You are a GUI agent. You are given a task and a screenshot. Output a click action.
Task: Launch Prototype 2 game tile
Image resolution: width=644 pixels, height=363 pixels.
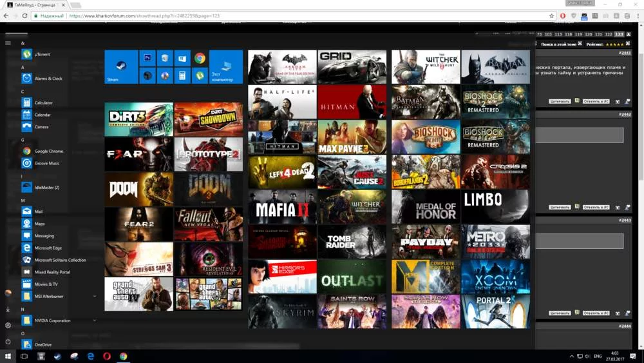[x=208, y=154]
